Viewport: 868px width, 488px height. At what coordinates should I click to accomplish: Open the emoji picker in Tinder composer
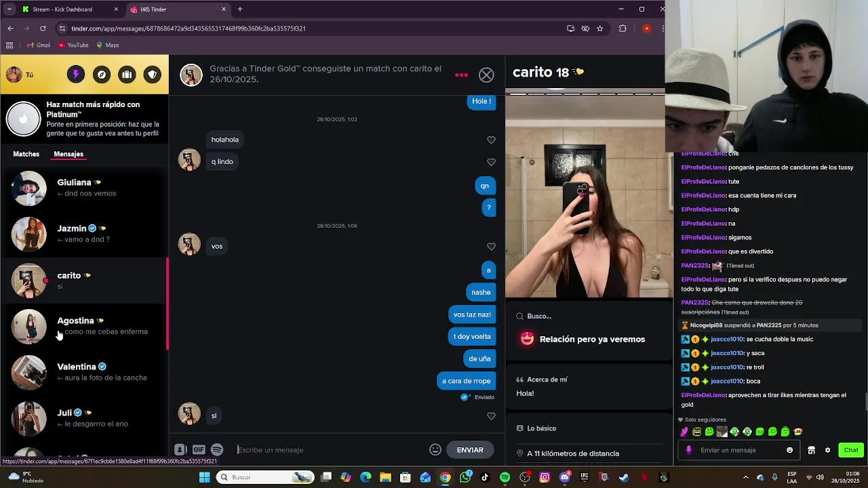(x=435, y=449)
